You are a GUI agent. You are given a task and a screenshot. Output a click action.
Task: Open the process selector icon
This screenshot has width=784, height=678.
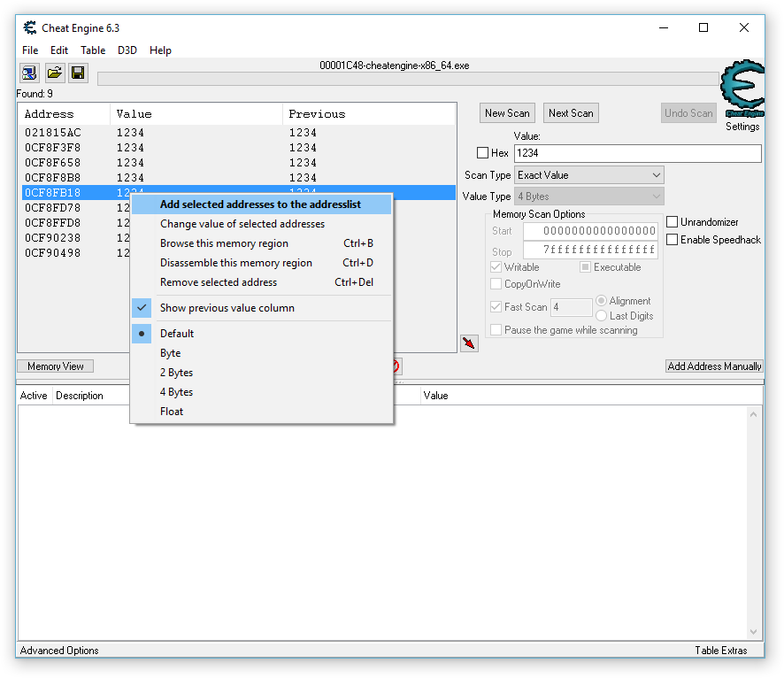click(29, 73)
